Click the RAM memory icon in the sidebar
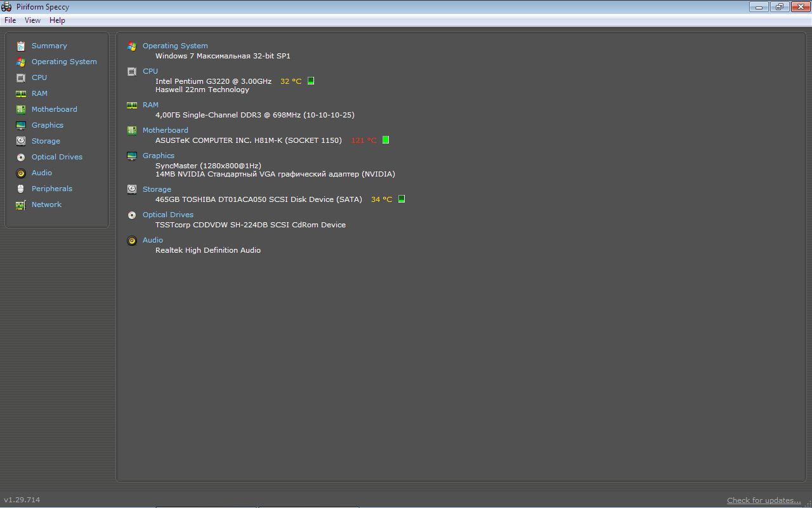 point(21,93)
